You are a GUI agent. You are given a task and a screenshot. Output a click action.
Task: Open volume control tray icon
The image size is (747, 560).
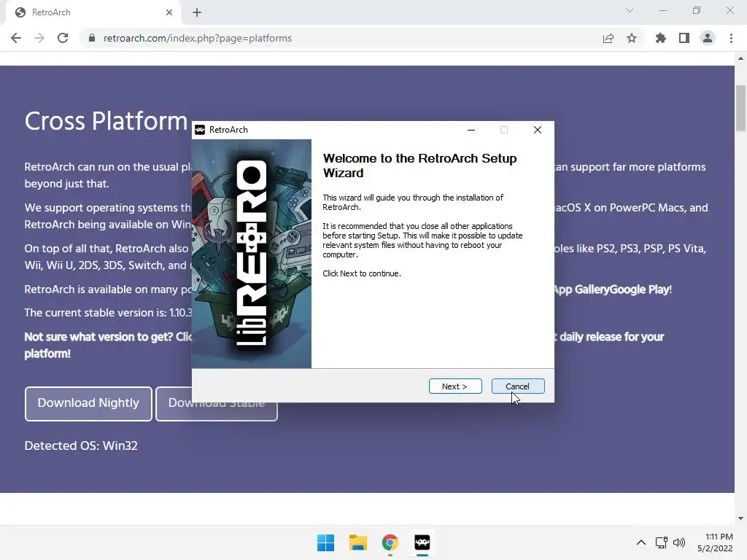click(x=679, y=542)
